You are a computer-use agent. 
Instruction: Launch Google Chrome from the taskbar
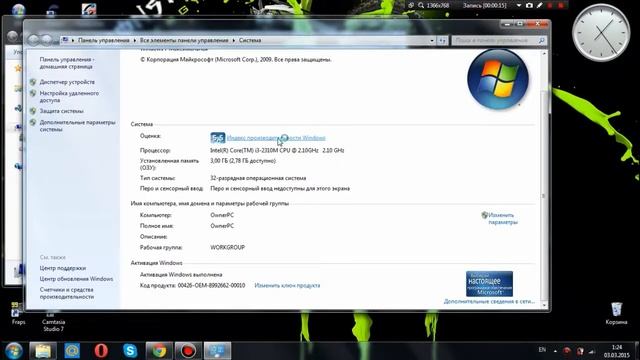pyautogui.click(x=160, y=351)
